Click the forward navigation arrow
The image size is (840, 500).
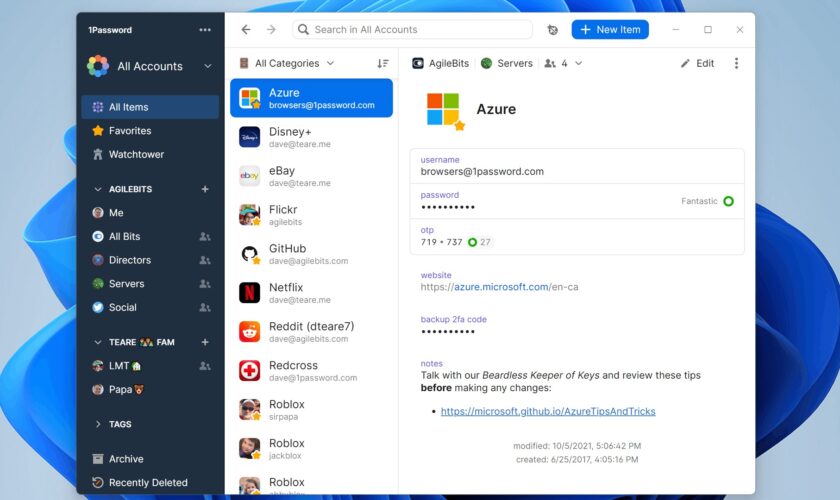coord(271,30)
